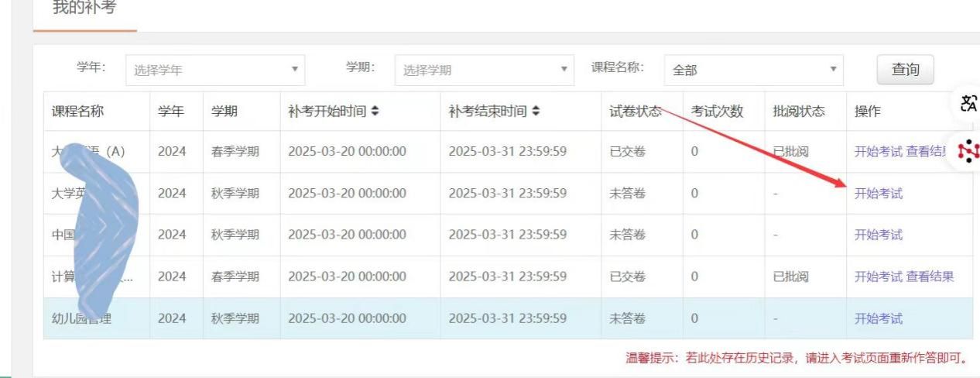Screen dimensions: 980x378
Task: Click 开始考试 in the first table row
Action: pos(878,152)
